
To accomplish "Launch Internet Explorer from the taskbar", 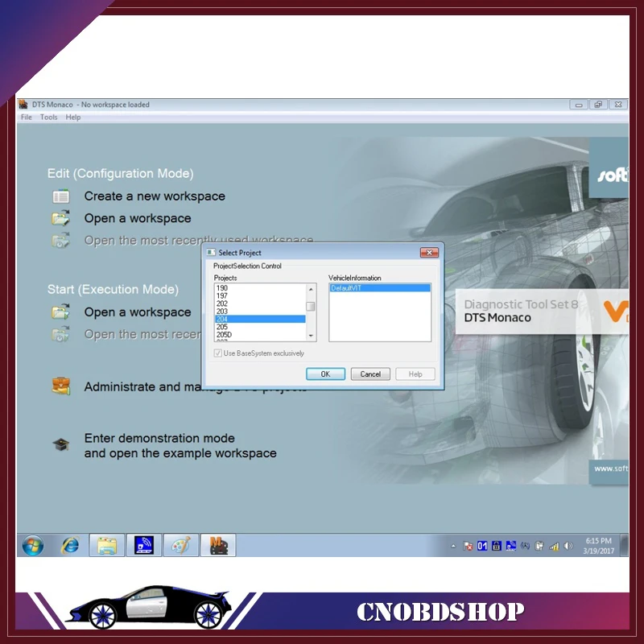I will pos(70,546).
